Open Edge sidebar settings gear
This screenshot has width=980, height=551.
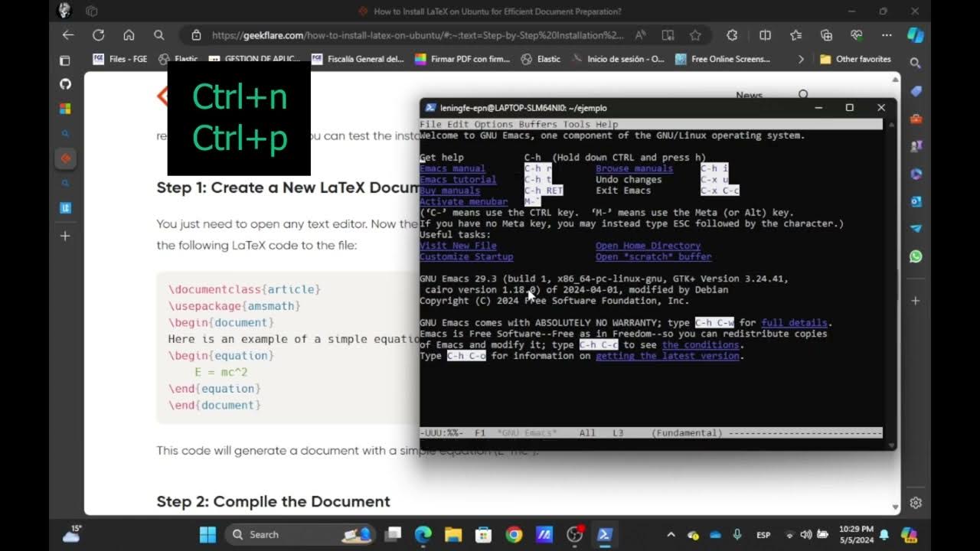pos(916,503)
